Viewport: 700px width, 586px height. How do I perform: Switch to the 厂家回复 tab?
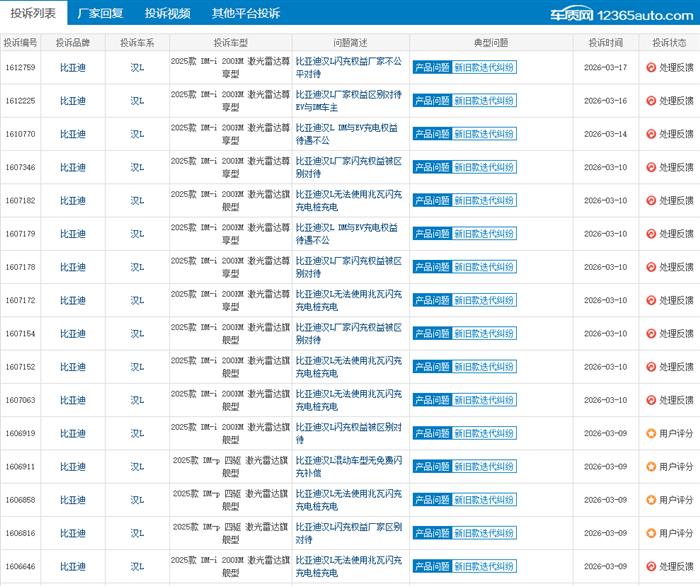tap(100, 14)
